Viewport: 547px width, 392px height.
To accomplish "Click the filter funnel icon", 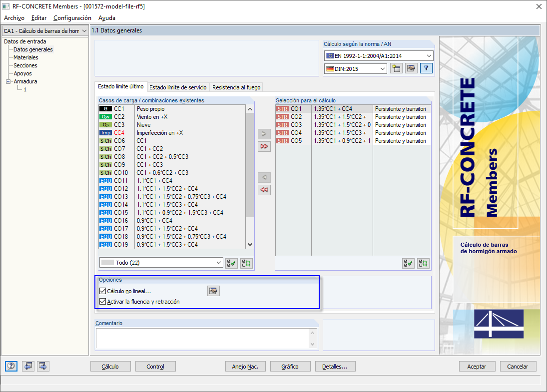I will [x=426, y=68].
